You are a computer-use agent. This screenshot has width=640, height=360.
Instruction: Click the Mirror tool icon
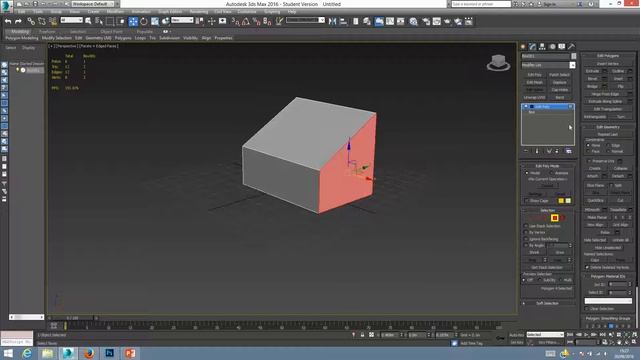333,21
